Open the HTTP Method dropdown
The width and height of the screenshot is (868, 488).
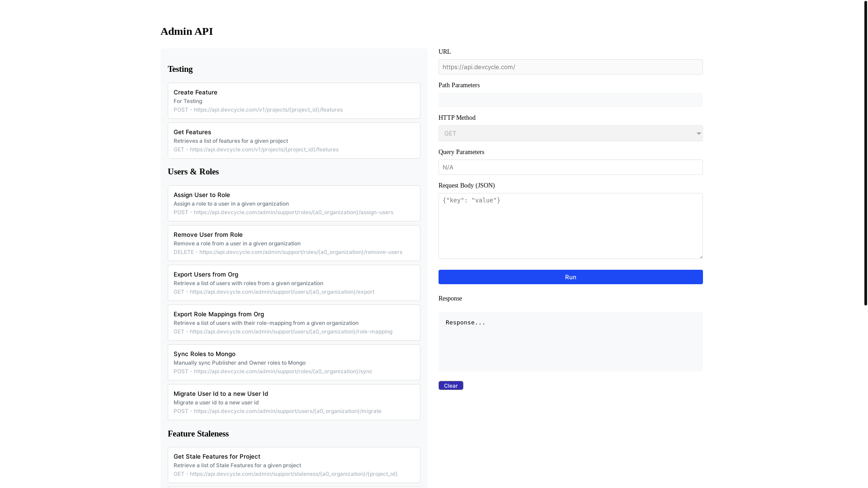tap(571, 133)
